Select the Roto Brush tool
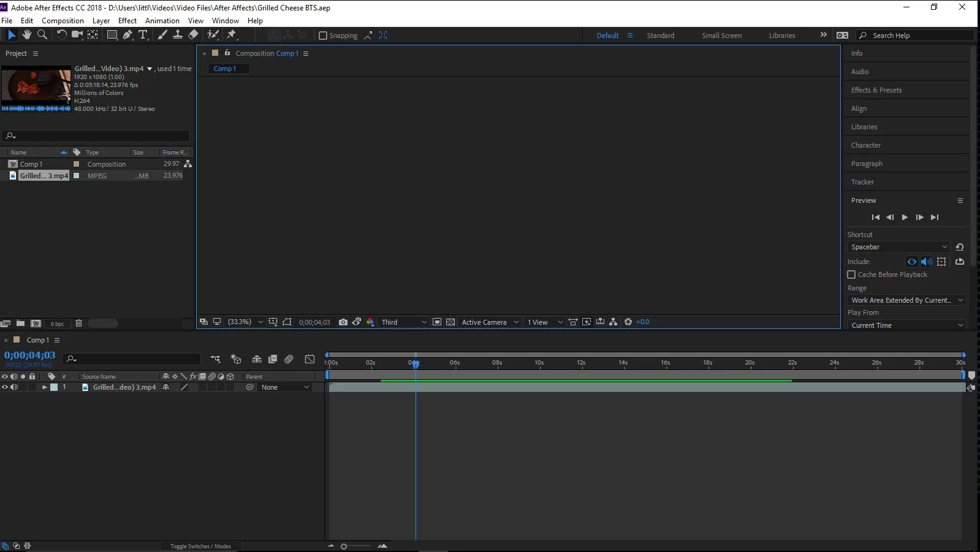Viewport: 980px width, 552px height. 213,35
